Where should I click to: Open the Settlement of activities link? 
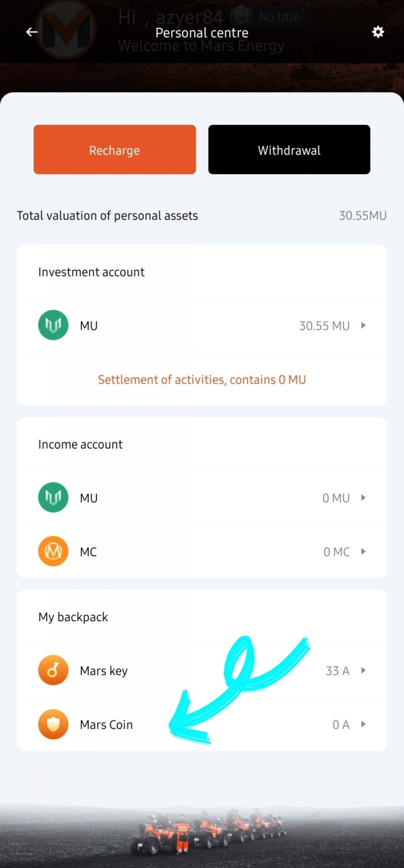coord(201,379)
